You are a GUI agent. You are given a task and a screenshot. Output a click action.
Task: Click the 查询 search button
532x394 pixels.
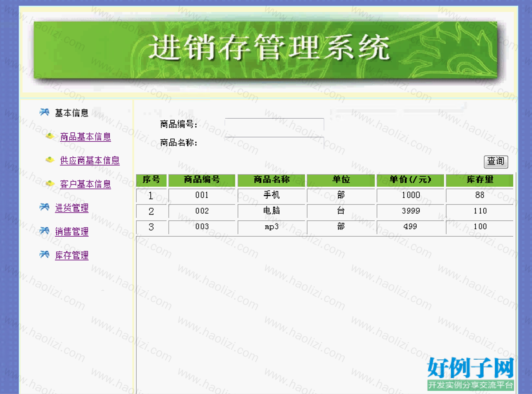click(x=496, y=161)
